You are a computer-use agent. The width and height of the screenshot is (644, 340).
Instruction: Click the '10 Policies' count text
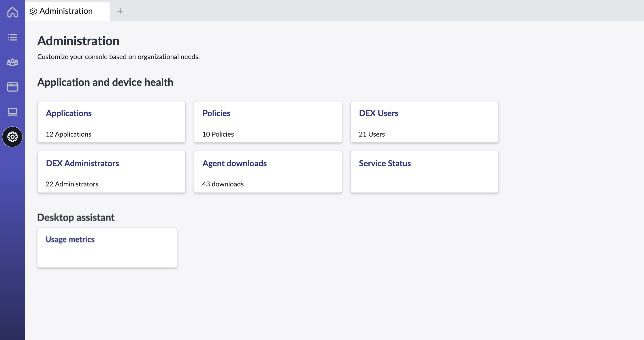click(218, 134)
